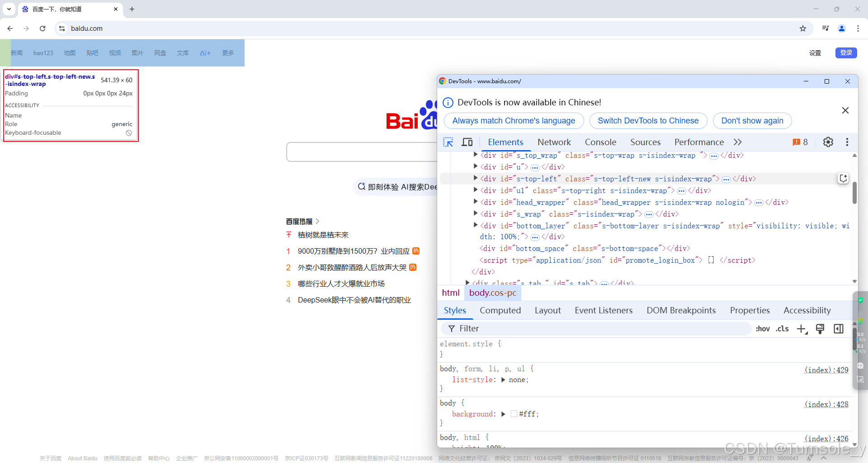Open Chrome three-dot menu

coord(858,28)
